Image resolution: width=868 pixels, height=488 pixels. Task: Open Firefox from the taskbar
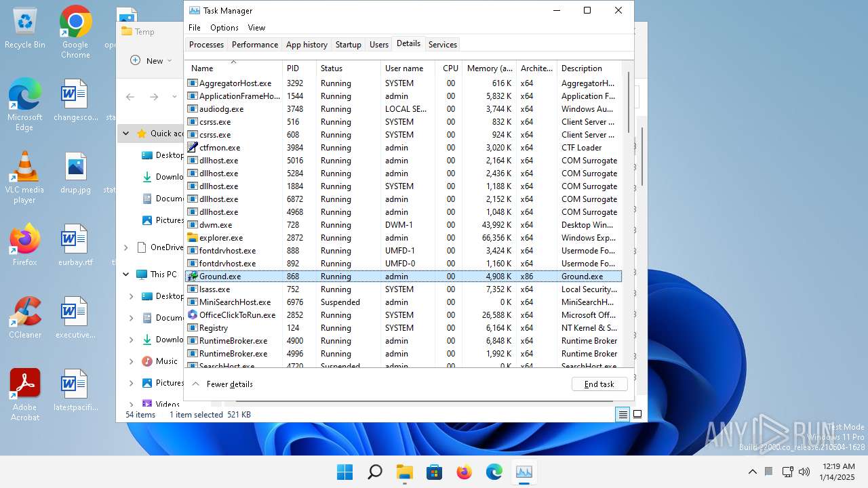(464, 472)
